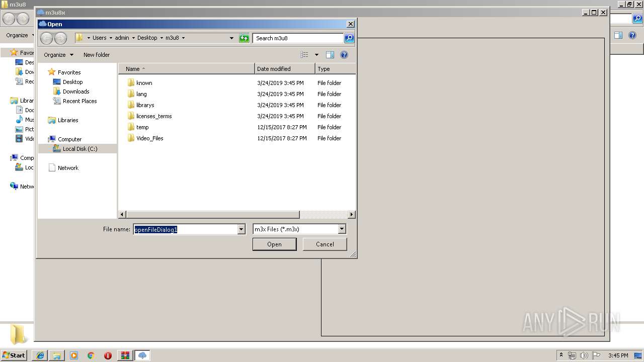
Task: Select the 'Video_Files' folder
Action: click(149, 138)
